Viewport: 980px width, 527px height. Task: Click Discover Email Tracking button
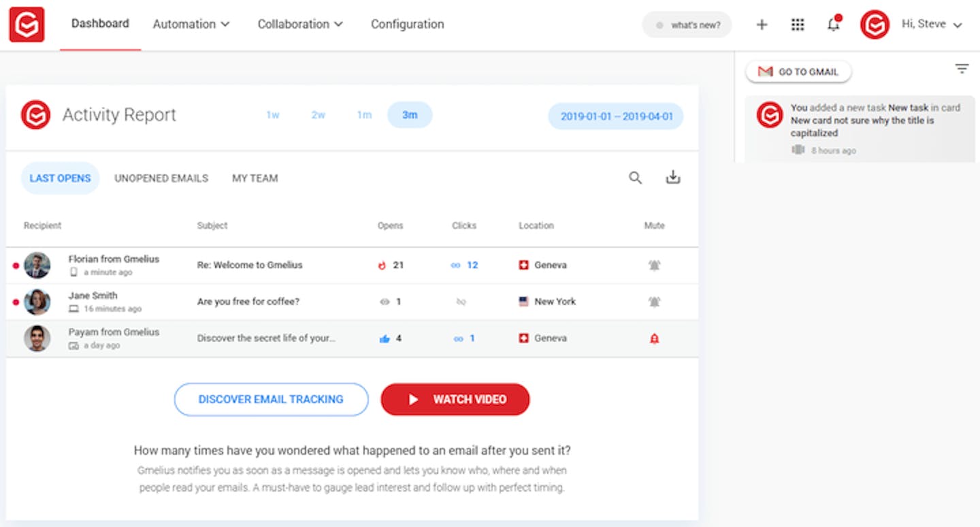(271, 400)
